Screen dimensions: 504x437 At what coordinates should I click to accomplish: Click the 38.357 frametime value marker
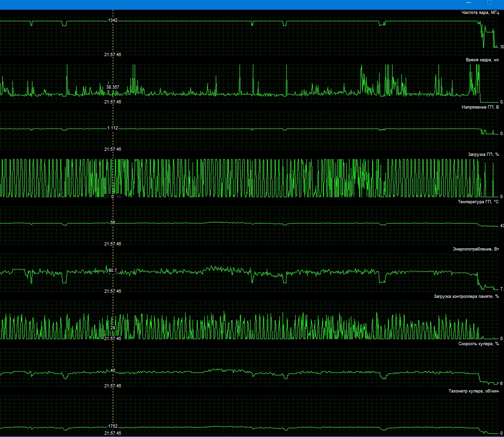[113, 87]
